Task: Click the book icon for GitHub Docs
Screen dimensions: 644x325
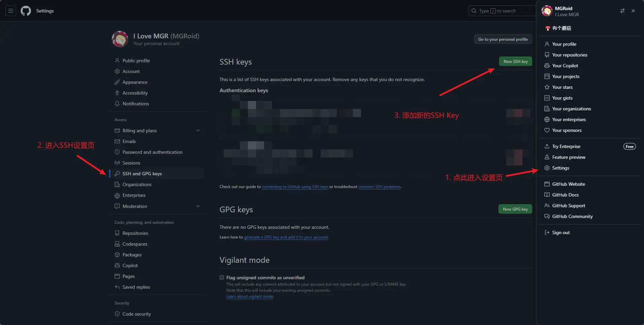Action: pos(547,195)
